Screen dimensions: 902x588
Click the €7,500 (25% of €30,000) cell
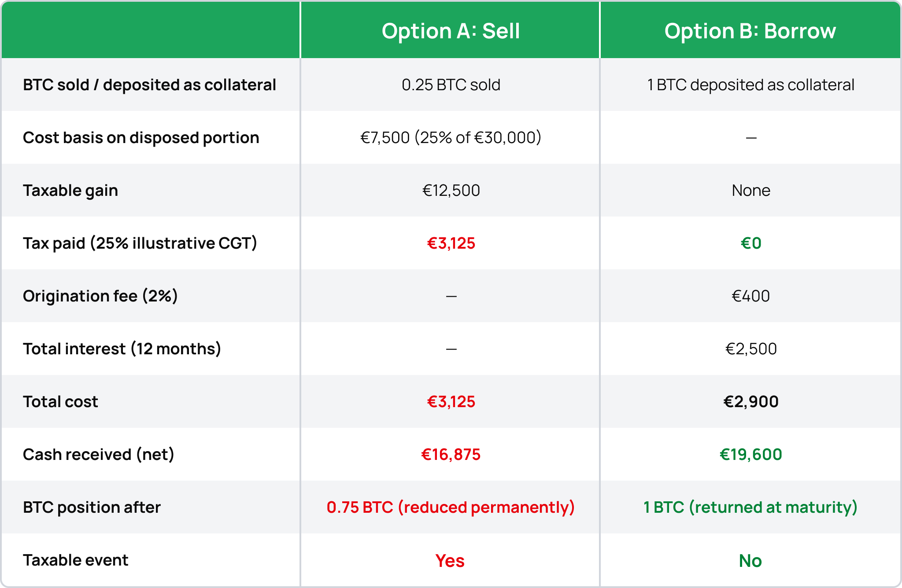451,138
